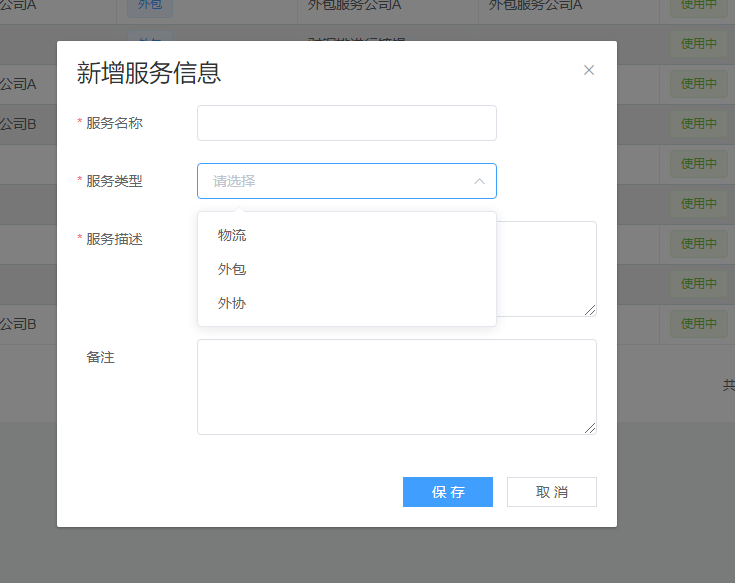The image size is (735, 583).
Task: Click the 备注 field label
Action: [101, 357]
